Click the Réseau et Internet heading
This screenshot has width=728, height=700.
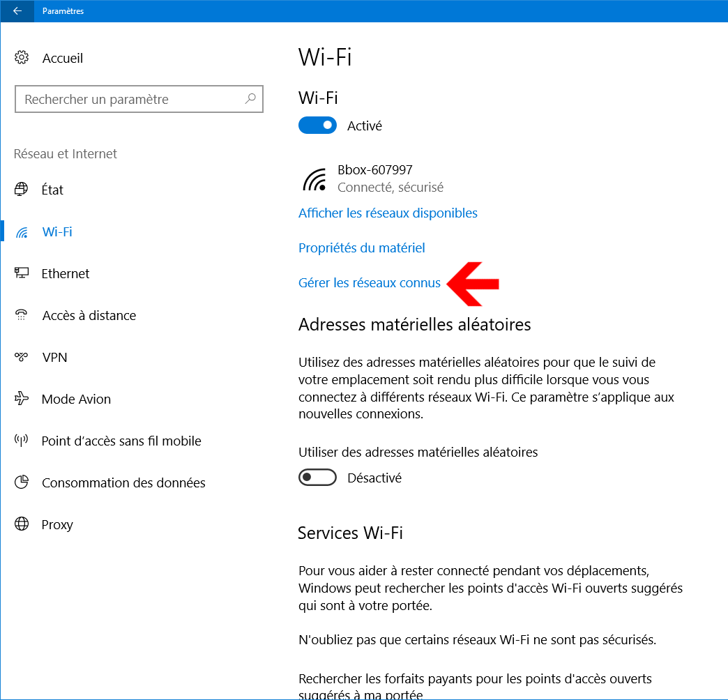(x=65, y=153)
